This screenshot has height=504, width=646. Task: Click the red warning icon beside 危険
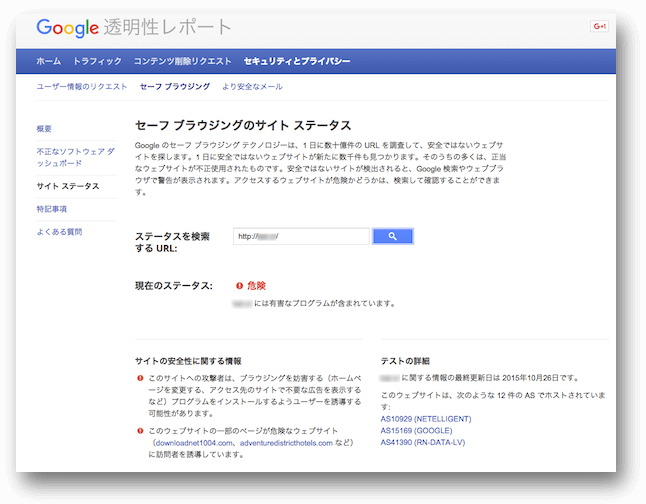pos(239,286)
